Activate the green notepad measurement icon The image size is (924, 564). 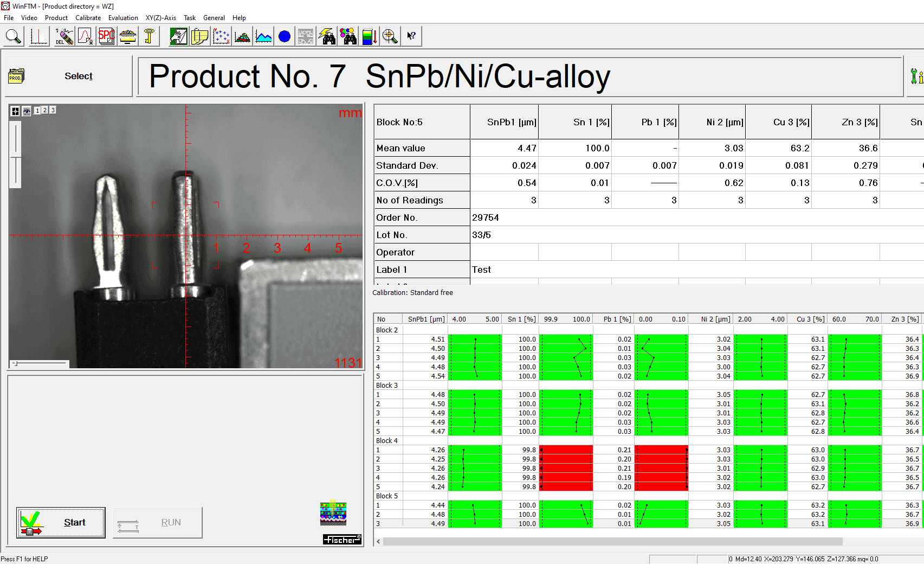click(178, 36)
